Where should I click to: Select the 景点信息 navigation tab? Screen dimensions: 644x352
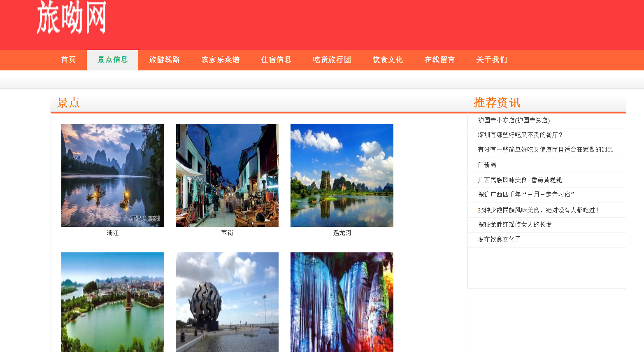tap(112, 60)
